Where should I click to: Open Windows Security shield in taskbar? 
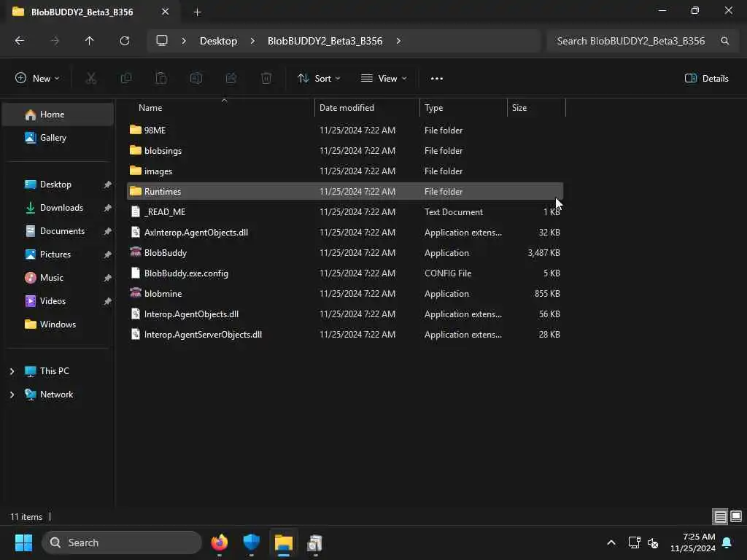coord(251,542)
